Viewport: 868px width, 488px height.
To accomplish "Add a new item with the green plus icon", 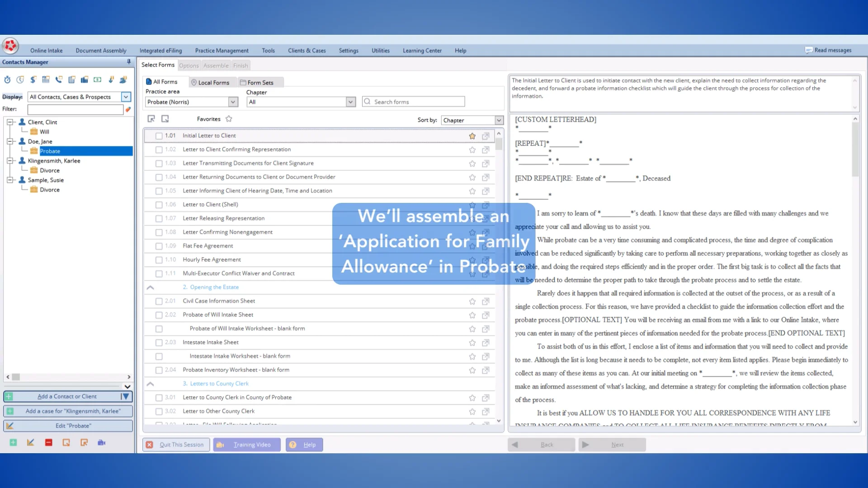I will (x=13, y=442).
